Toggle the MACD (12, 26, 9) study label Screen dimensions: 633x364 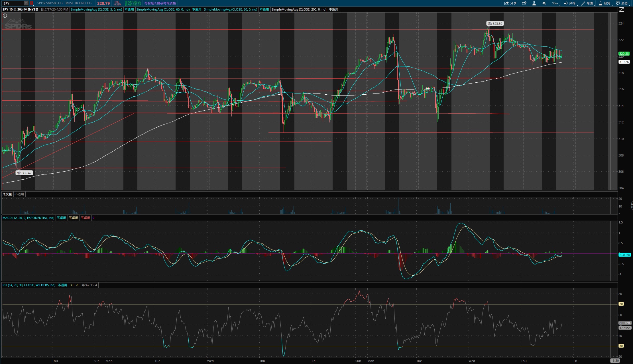coord(28,218)
